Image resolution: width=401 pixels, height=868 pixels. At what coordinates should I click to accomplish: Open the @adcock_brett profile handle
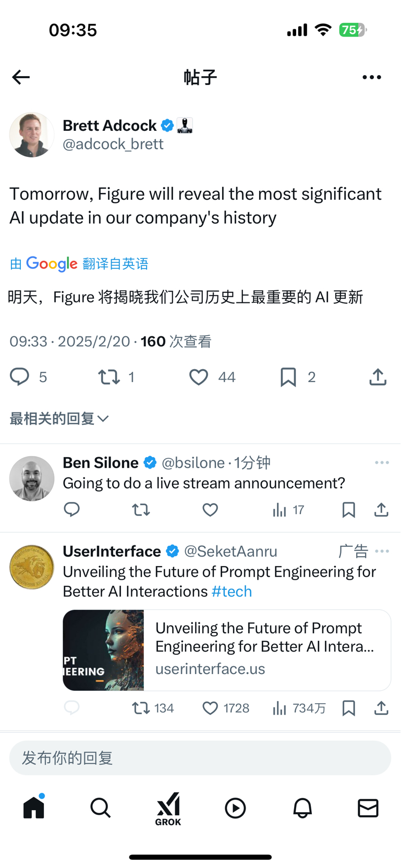point(113,144)
